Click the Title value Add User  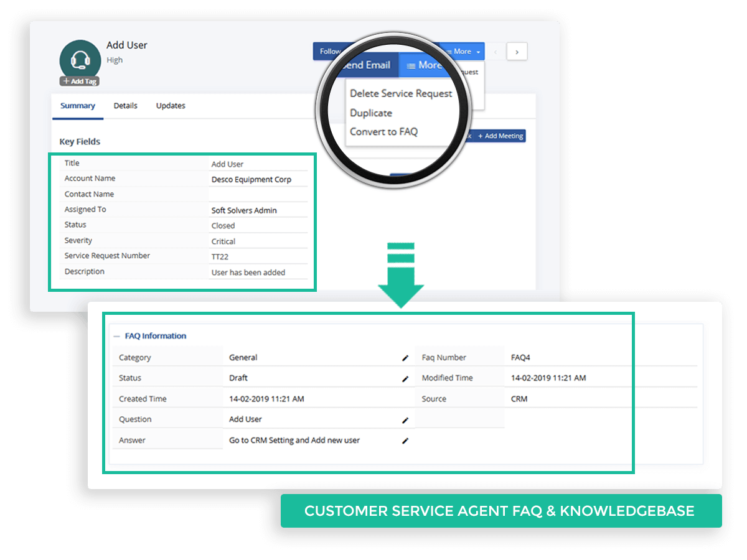point(227,164)
